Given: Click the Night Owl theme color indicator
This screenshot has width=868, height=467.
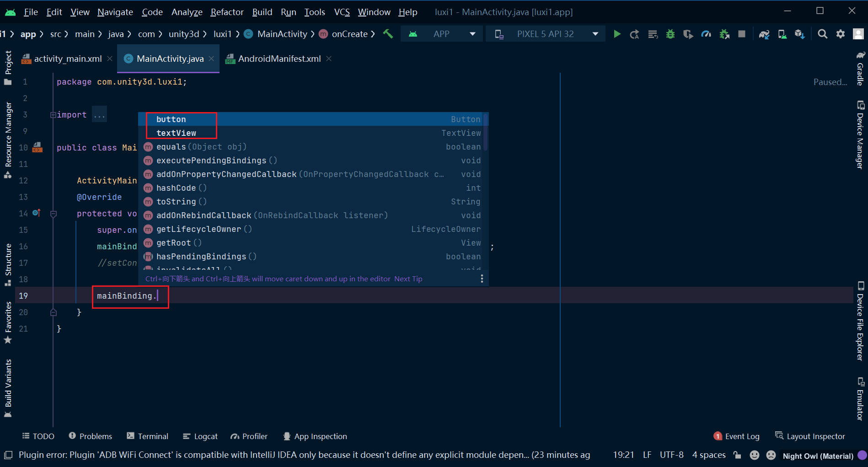Looking at the screenshot, I should (x=862, y=455).
